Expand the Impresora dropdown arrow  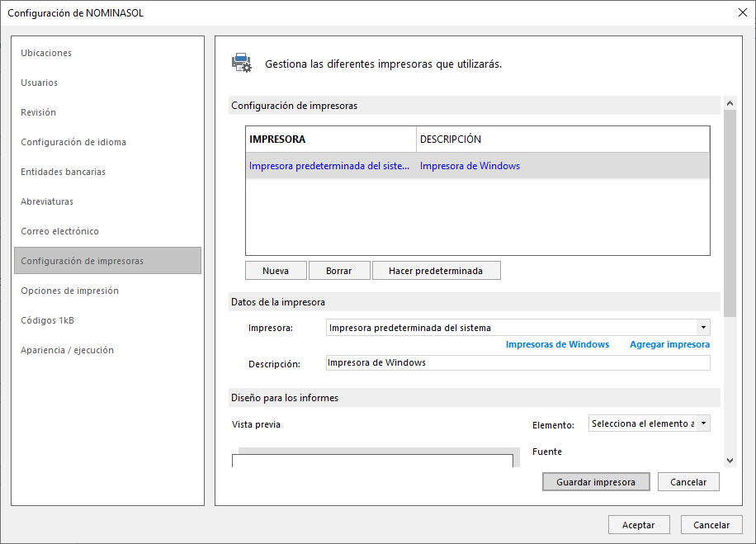point(703,328)
